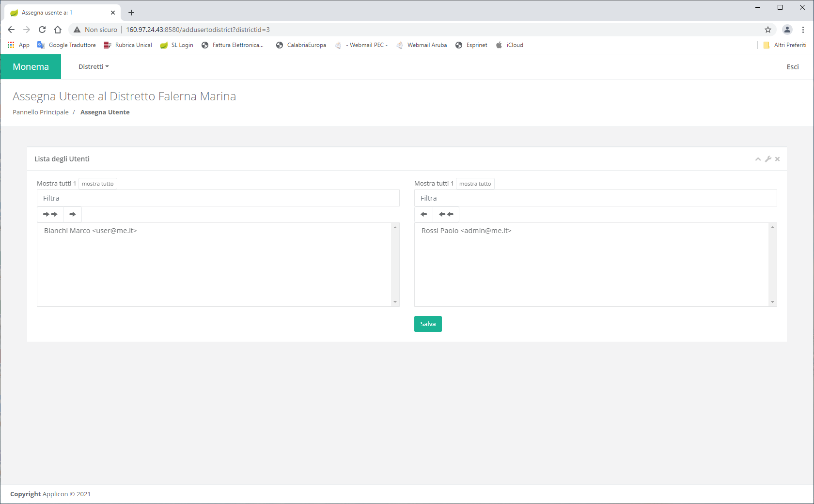Image resolution: width=814 pixels, height=504 pixels.
Task: Click the move selected right single-arrow button
Action: 73,214
